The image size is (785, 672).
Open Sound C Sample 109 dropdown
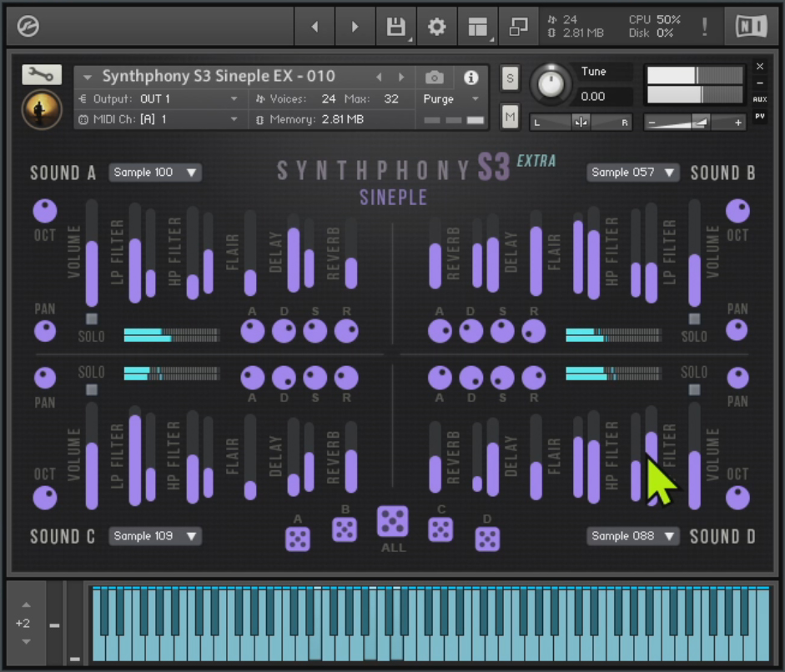tap(155, 536)
